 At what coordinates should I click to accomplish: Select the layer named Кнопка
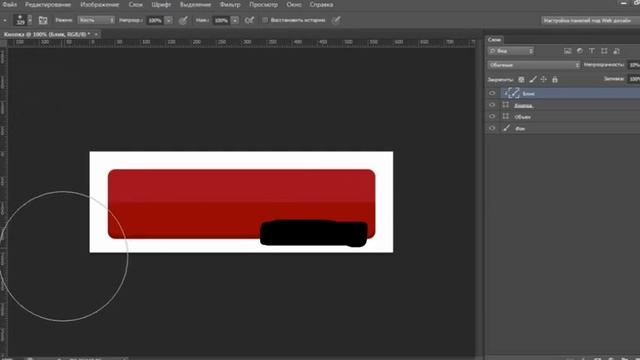coord(523,106)
